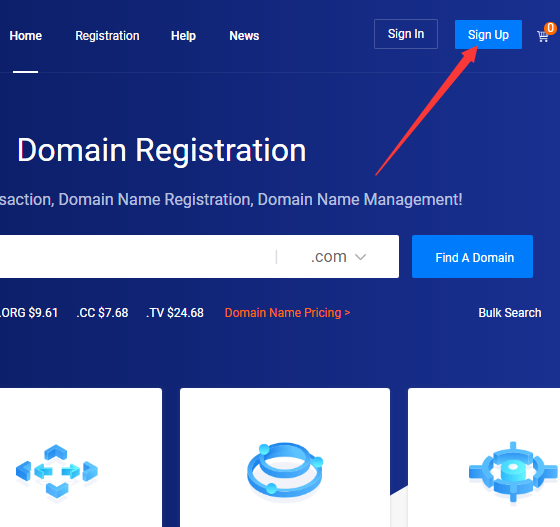Viewport: 560px width, 527px height.
Task: Select the .TV $24.68 price option
Action: pyautogui.click(x=175, y=313)
